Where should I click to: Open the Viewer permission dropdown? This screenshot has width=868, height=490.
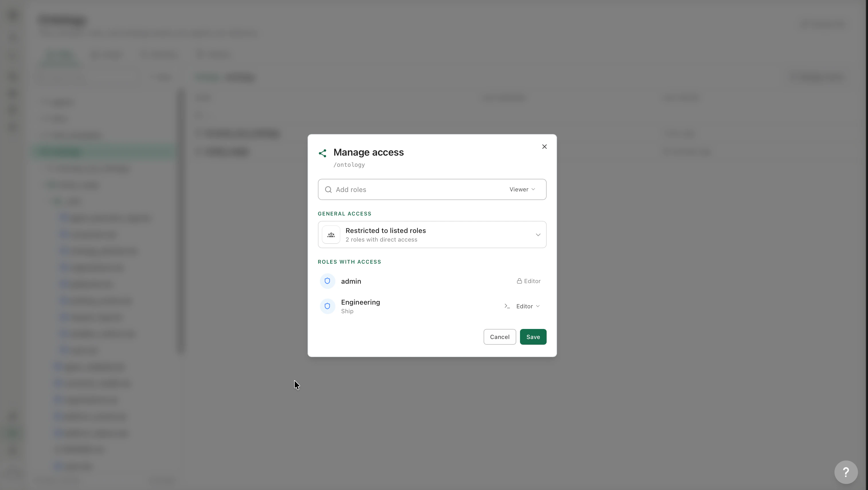(522, 190)
